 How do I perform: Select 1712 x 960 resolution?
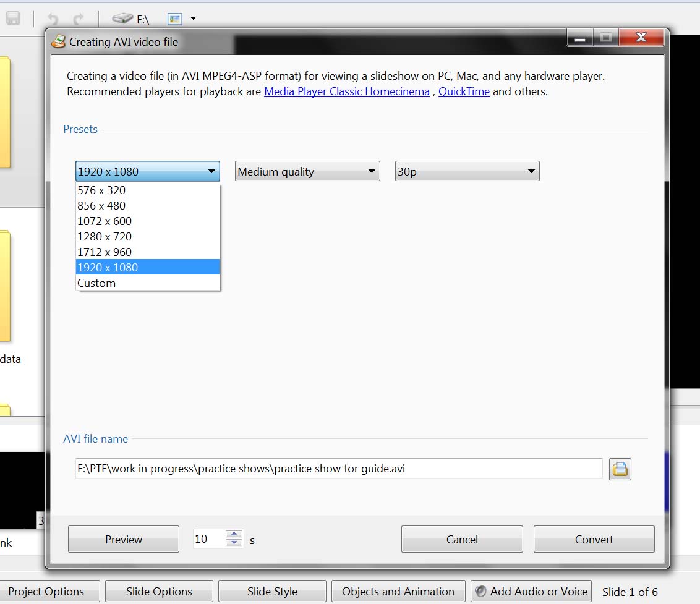148,252
